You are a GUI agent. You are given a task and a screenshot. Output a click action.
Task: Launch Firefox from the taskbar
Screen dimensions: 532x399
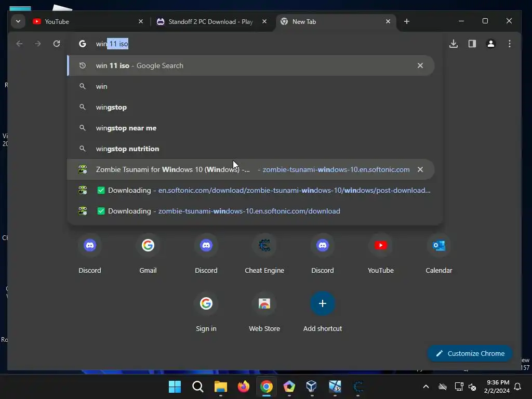click(243, 387)
